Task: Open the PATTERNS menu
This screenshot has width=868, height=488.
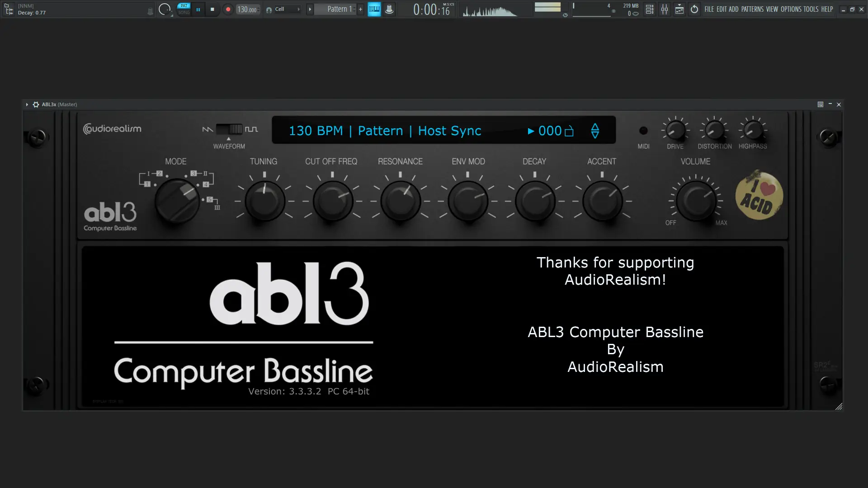Action: click(x=752, y=9)
